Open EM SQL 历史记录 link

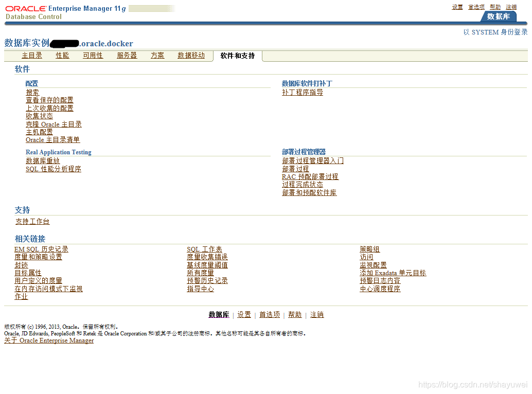pyautogui.click(x=41, y=249)
